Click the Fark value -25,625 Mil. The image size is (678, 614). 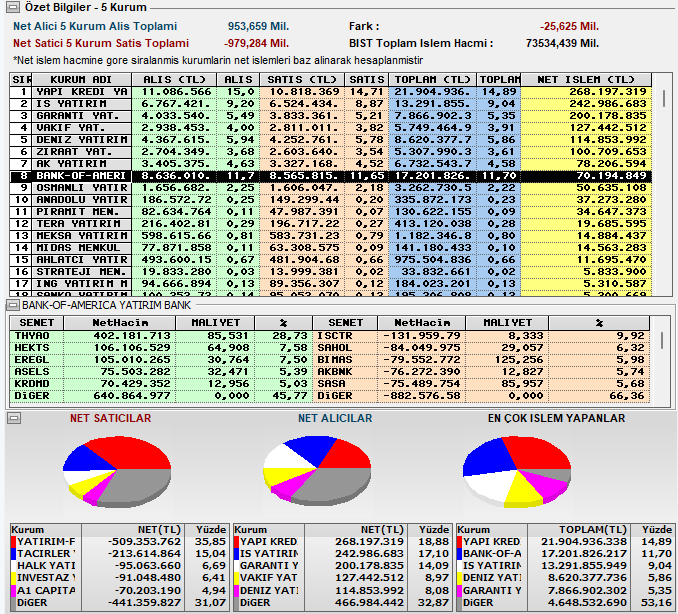pos(569,26)
